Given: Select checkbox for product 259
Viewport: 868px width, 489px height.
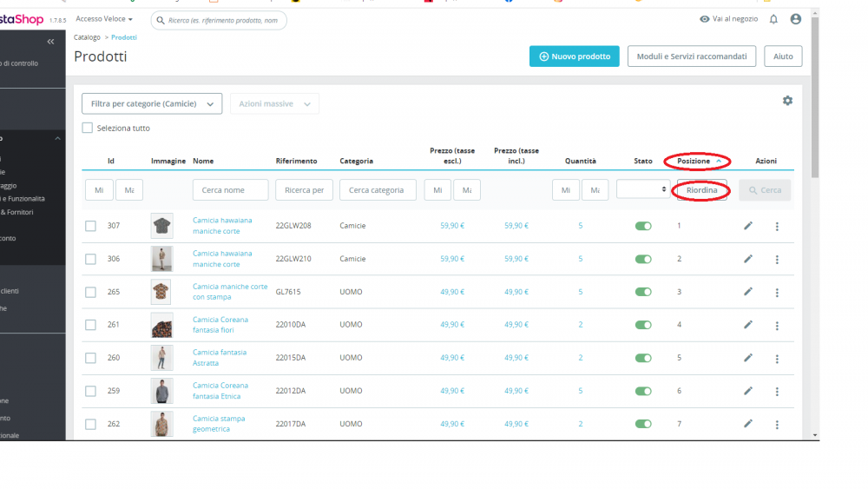Looking at the screenshot, I should 91,391.
